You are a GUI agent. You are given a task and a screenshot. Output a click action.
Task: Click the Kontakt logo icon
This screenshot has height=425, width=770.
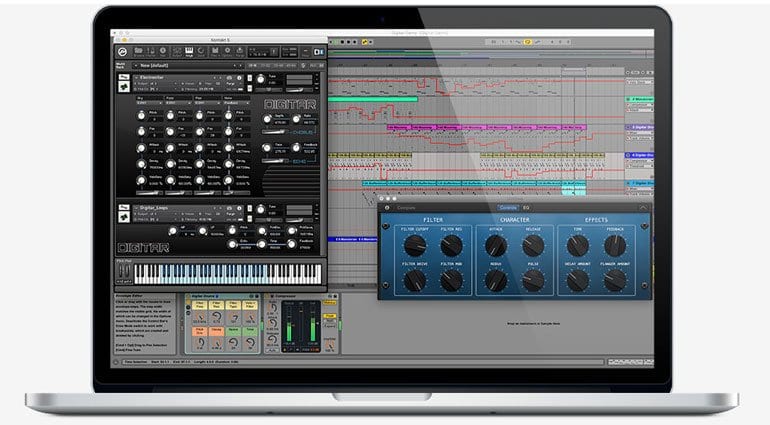[122, 52]
